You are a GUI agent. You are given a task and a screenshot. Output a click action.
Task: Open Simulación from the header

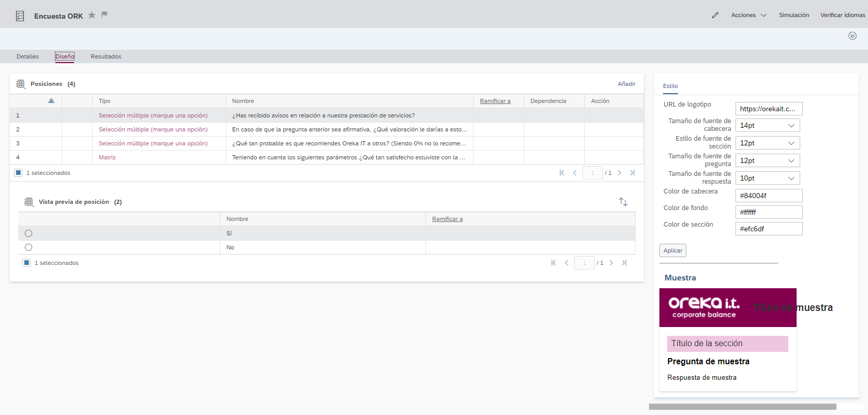click(x=794, y=15)
